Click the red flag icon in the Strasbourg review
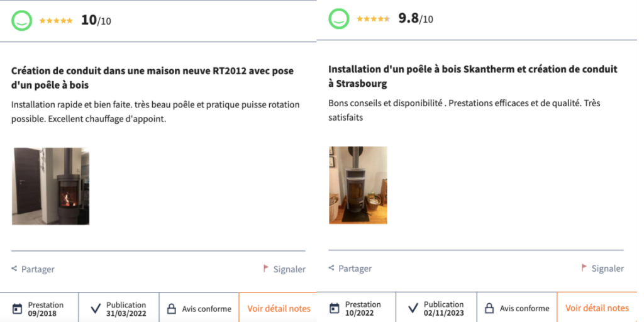The height and width of the screenshot is (322, 644). coord(584,268)
